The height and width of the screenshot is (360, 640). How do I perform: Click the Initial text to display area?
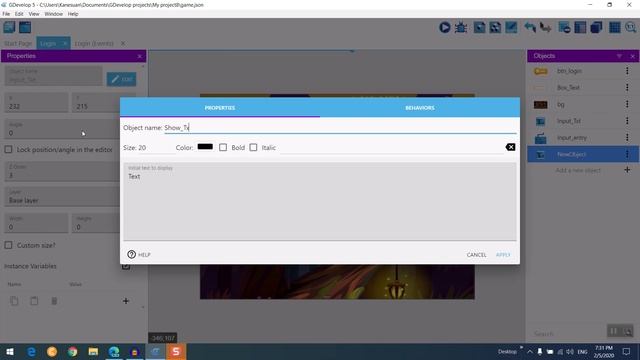click(x=320, y=202)
